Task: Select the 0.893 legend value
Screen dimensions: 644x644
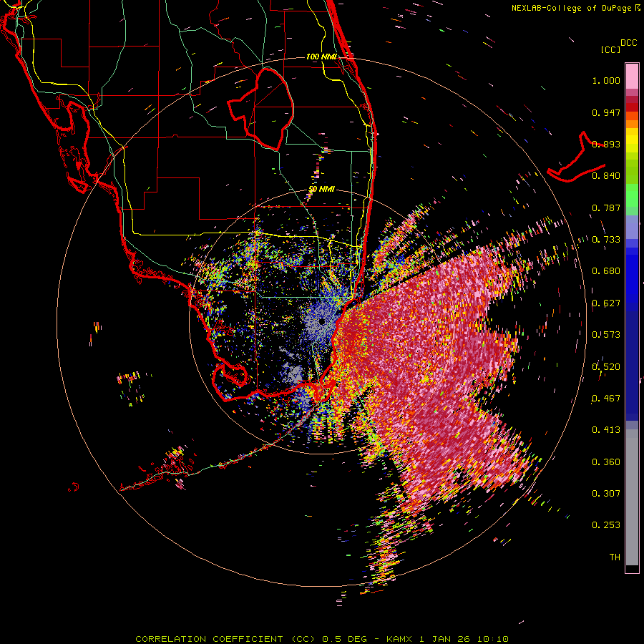Action: 606,144
